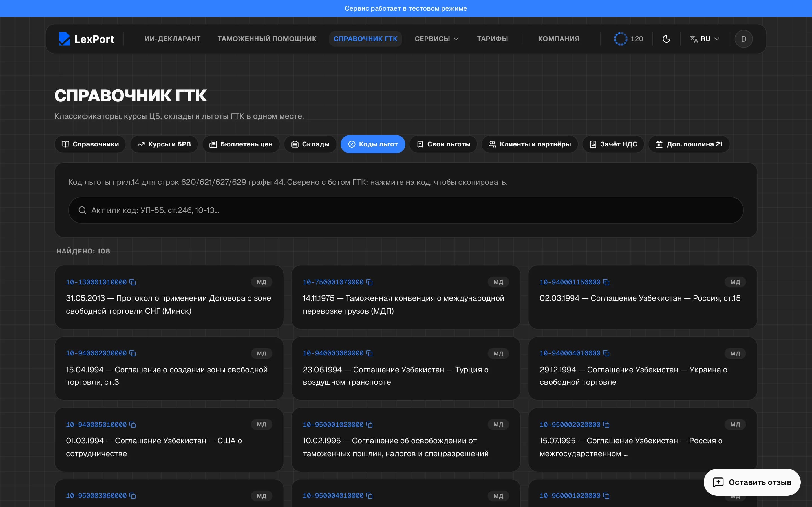Open user avatar D profile
Screen dimensions: 812x507
coord(743,39)
